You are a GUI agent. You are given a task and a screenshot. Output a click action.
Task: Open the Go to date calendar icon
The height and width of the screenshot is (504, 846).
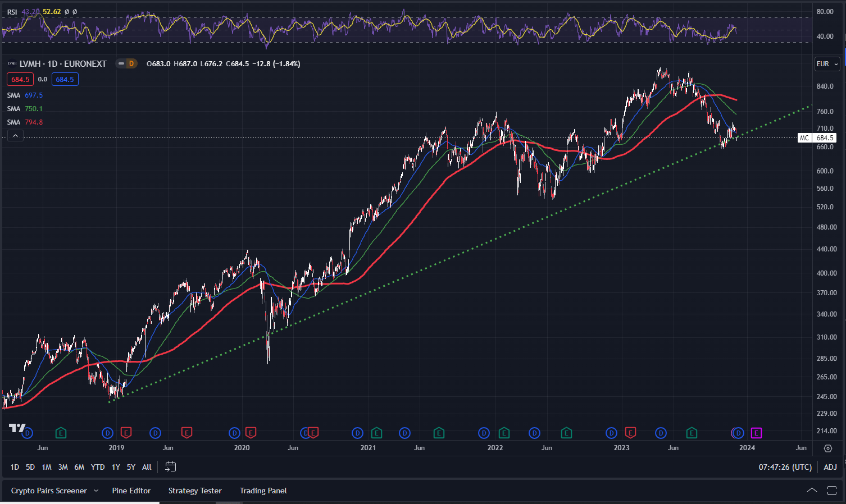[x=171, y=467]
